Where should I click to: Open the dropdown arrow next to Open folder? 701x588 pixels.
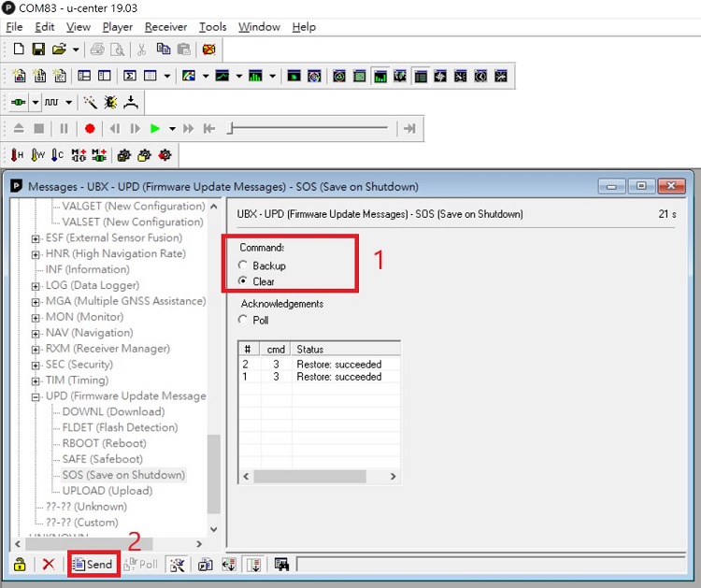pos(76,50)
